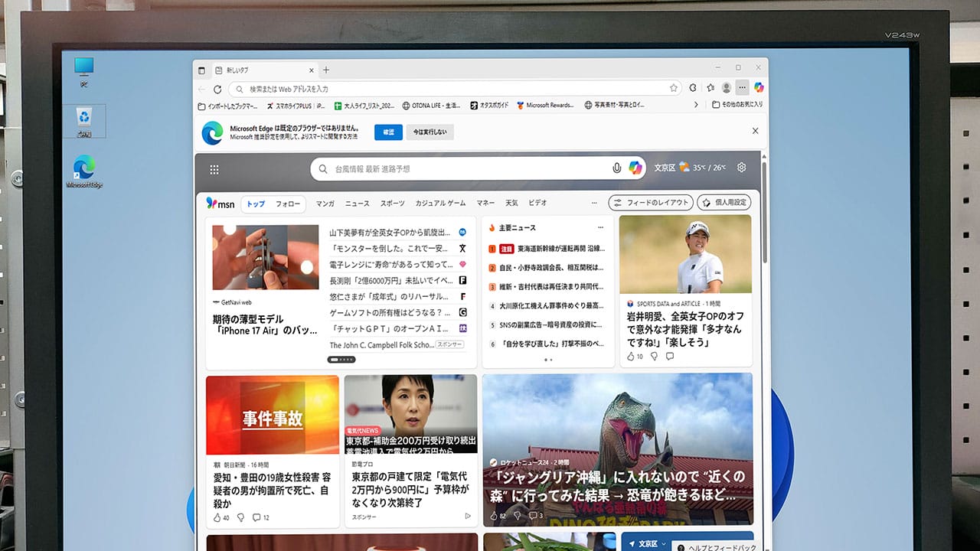Open the 天気 category
Image resolution: width=980 pixels, height=551 pixels.
(x=511, y=204)
